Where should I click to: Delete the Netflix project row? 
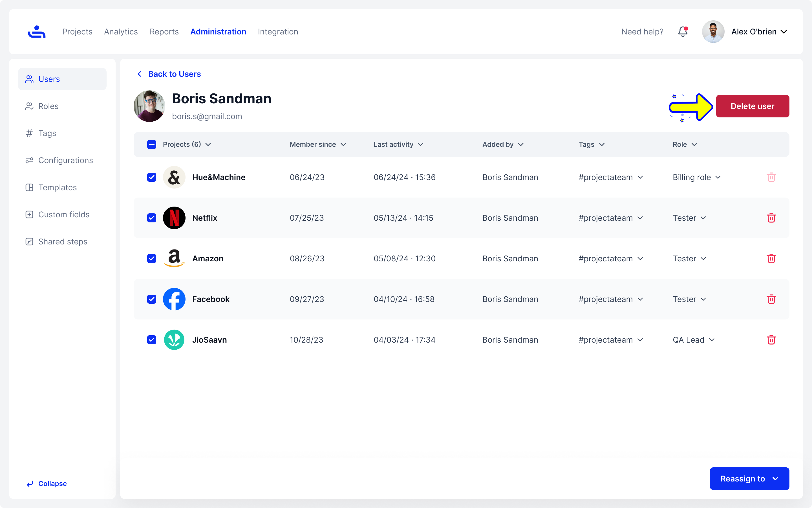point(771,218)
